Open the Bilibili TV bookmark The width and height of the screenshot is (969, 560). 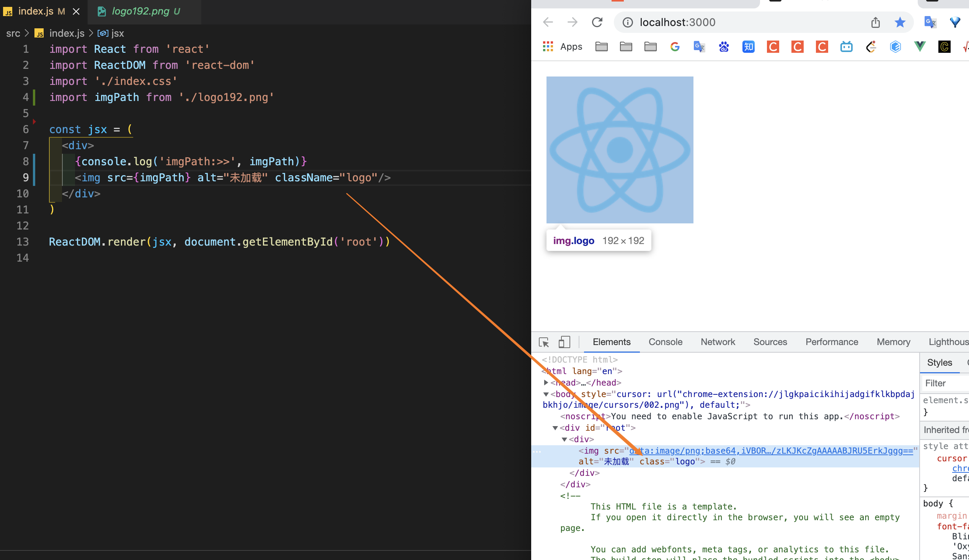[x=846, y=47]
